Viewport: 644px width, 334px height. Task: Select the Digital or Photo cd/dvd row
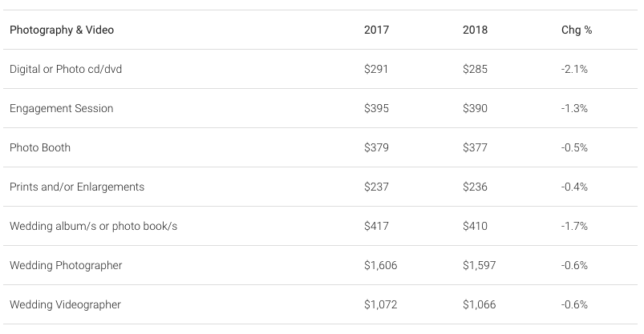point(320,69)
